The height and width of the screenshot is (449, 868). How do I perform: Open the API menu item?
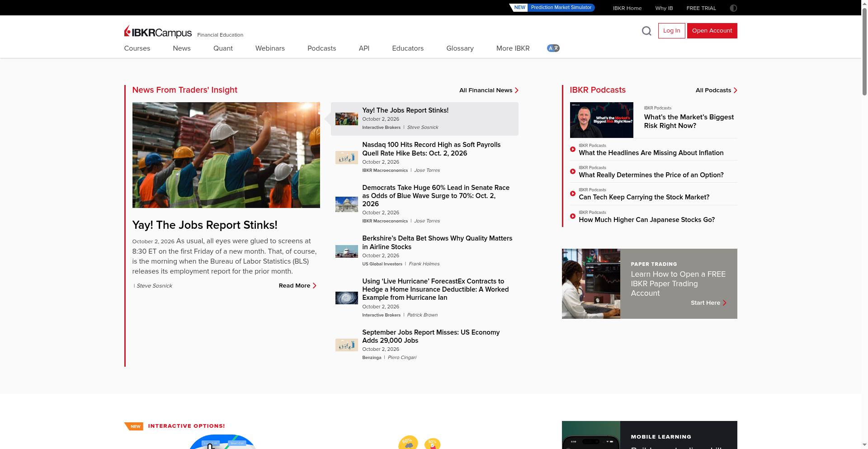pyautogui.click(x=364, y=48)
